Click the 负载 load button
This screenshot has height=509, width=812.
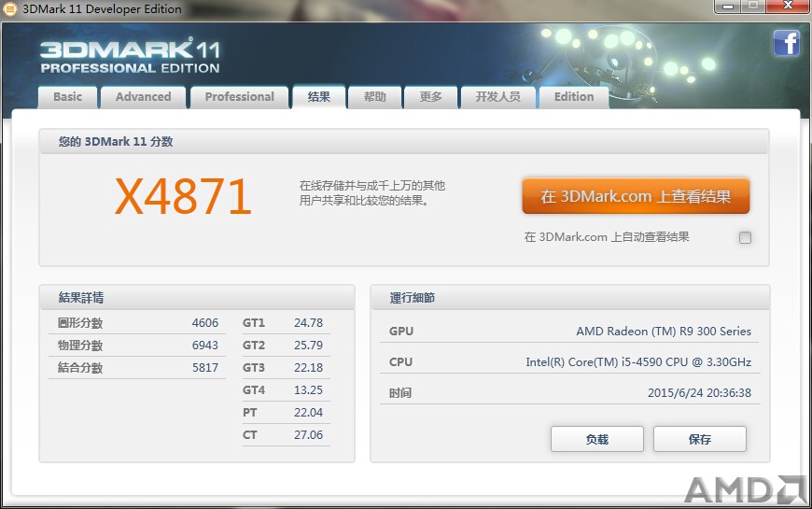pyautogui.click(x=597, y=440)
